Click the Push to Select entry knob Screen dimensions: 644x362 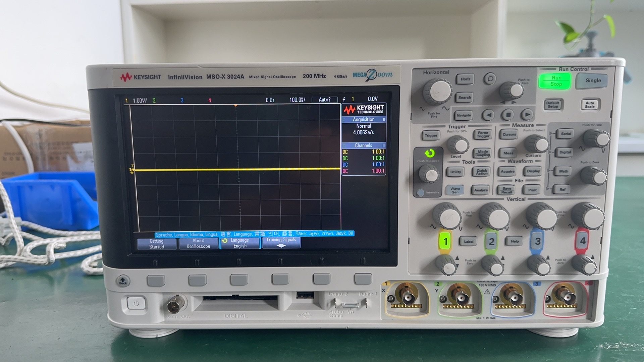(x=429, y=174)
